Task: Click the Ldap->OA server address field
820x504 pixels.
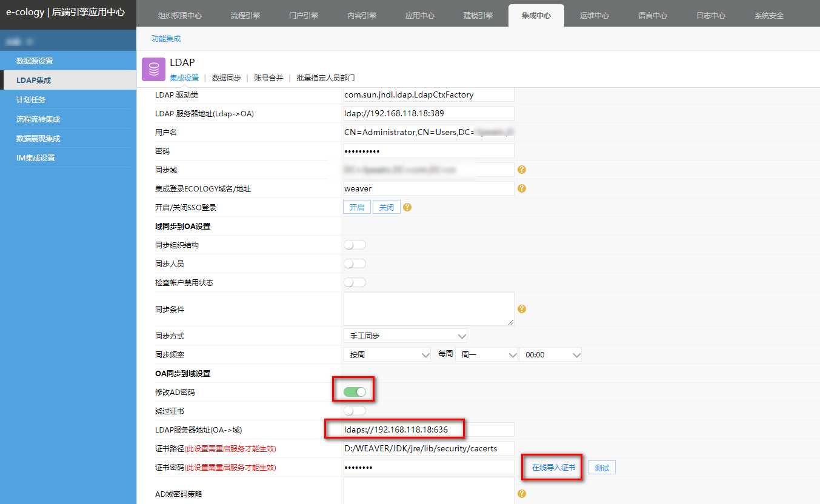Action: click(428, 113)
